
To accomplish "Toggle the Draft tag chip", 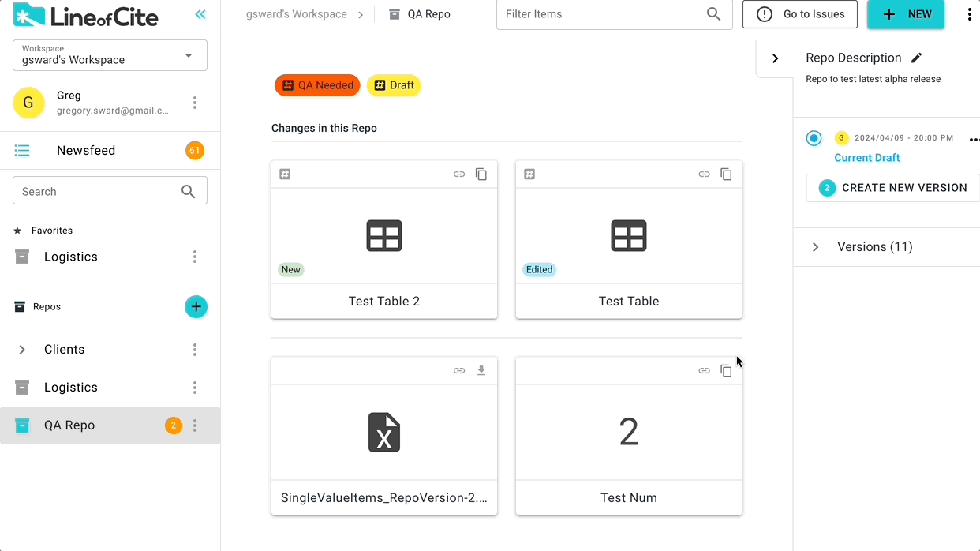I will pyautogui.click(x=394, y=85).
